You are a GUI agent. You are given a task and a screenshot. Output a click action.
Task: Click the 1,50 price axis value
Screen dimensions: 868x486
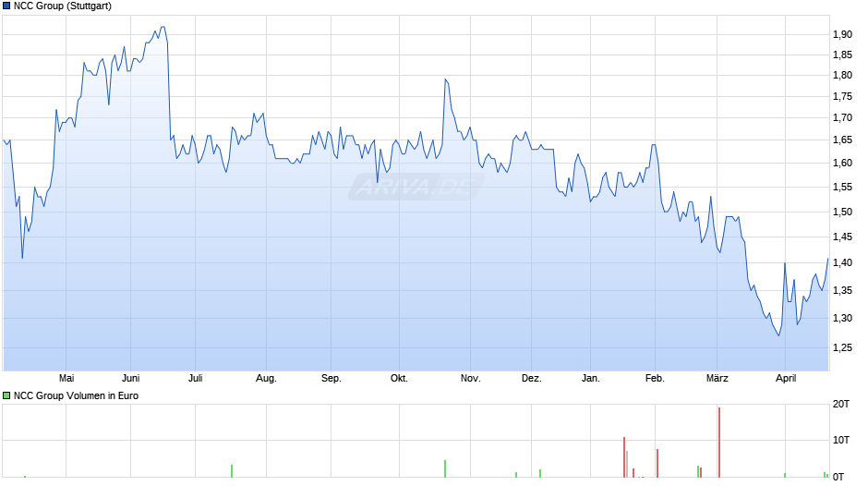(x=842, y=212)
